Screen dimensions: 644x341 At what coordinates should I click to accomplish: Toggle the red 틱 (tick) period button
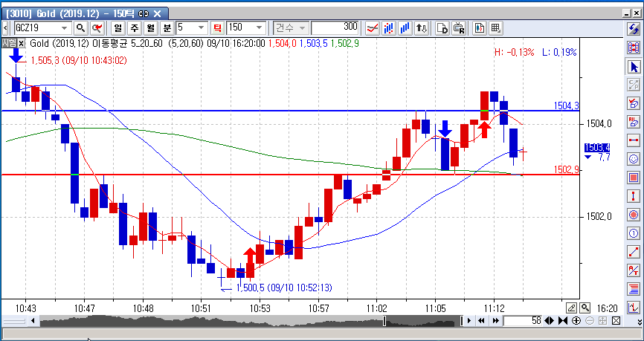[218, 27]
